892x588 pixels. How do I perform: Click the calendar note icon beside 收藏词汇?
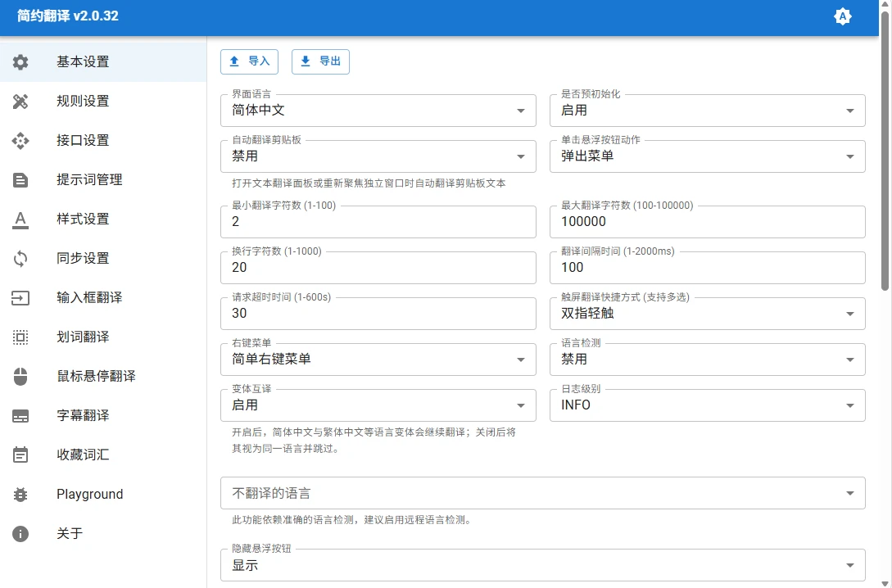pyautogui.click(x=20, y=455)
